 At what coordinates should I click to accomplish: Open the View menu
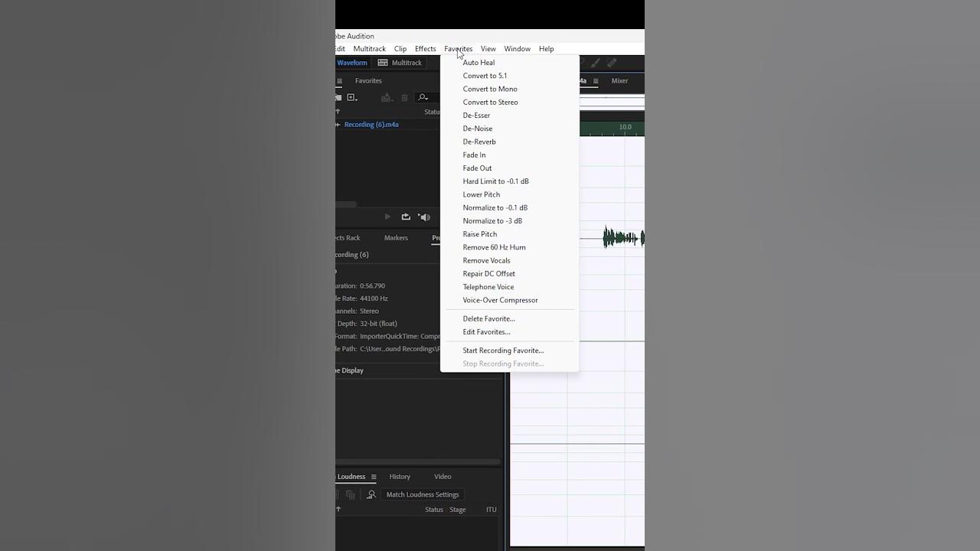[488, 49]
